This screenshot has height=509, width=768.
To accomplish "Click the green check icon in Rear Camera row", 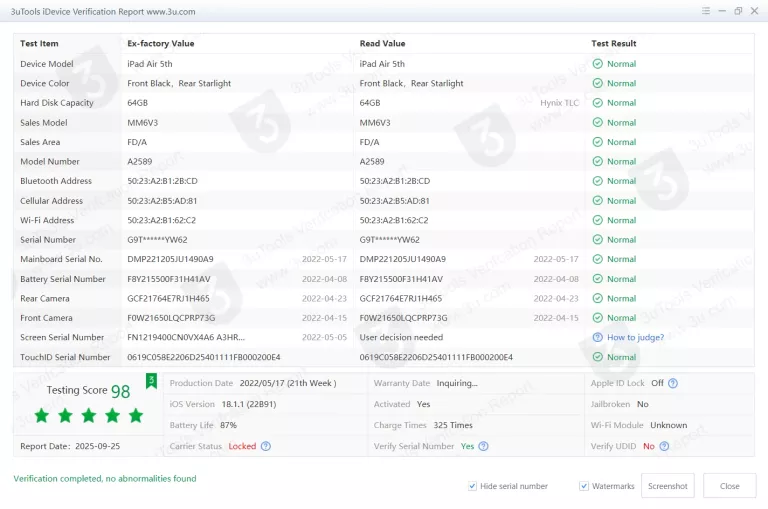I will (x=598, y=298).
